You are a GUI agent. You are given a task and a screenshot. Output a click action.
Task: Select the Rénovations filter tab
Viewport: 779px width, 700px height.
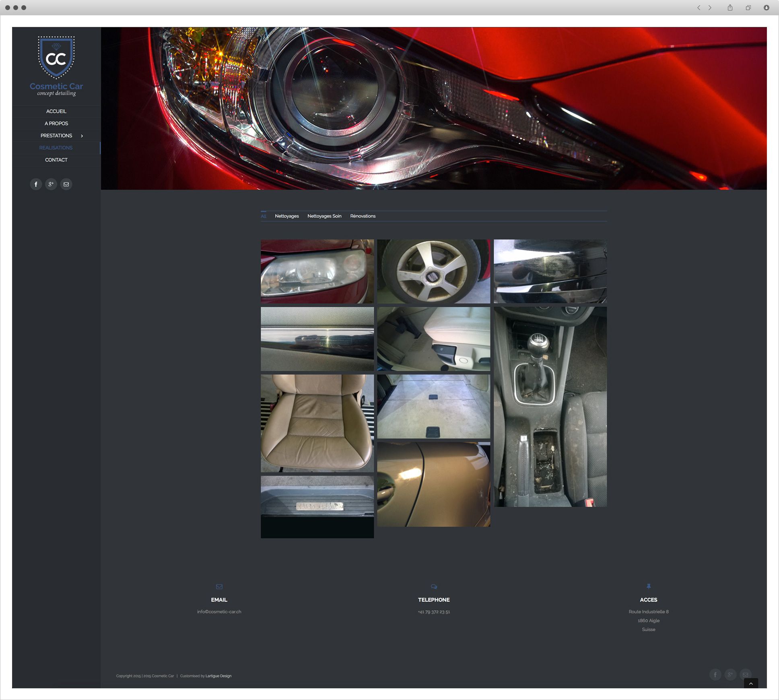point(363,216)
